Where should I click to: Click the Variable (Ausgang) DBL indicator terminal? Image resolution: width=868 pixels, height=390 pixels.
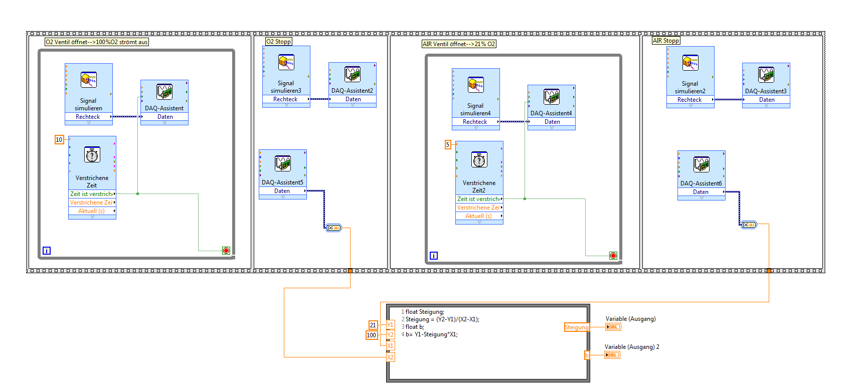[613, 327]
